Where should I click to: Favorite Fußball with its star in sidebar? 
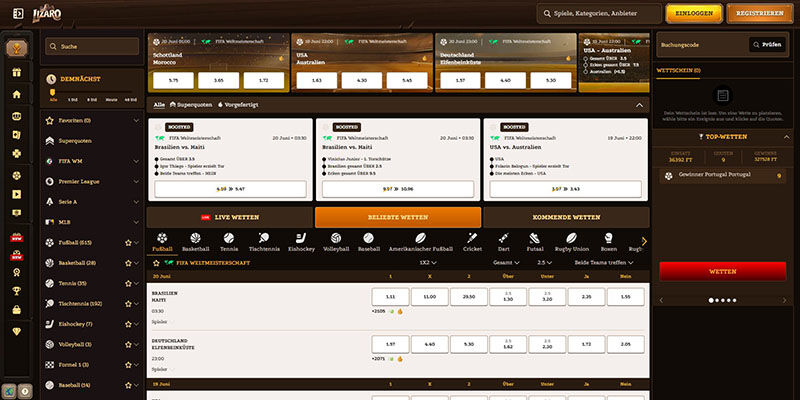tap(129, 243)
